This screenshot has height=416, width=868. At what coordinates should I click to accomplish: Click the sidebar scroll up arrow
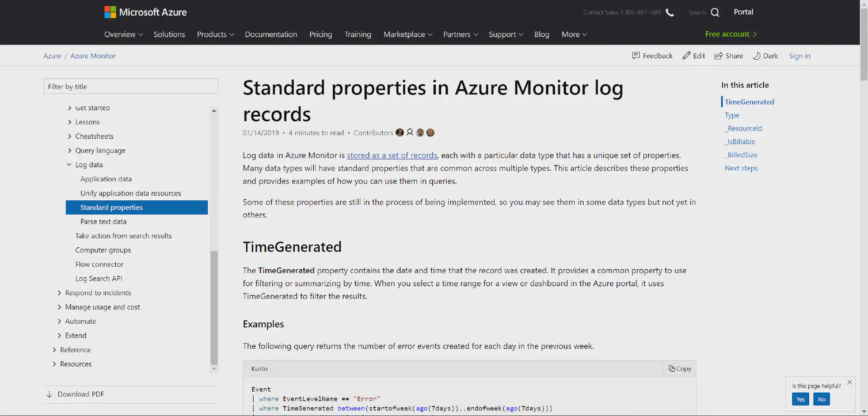coord(214,110)
